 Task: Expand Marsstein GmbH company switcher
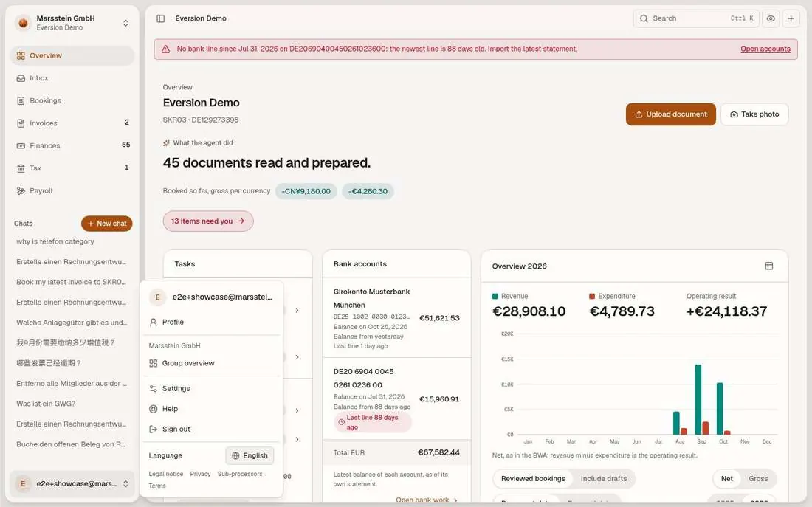(72, 23)
